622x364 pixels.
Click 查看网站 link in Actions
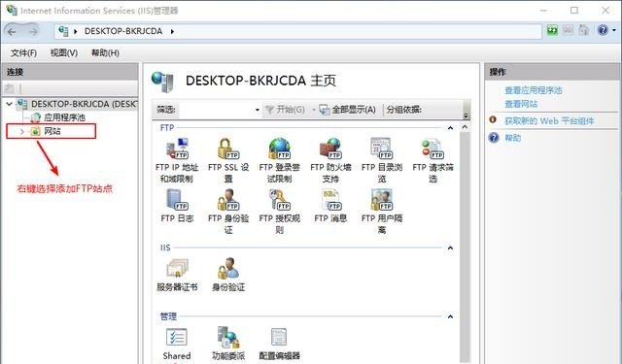tap(521, 104)
